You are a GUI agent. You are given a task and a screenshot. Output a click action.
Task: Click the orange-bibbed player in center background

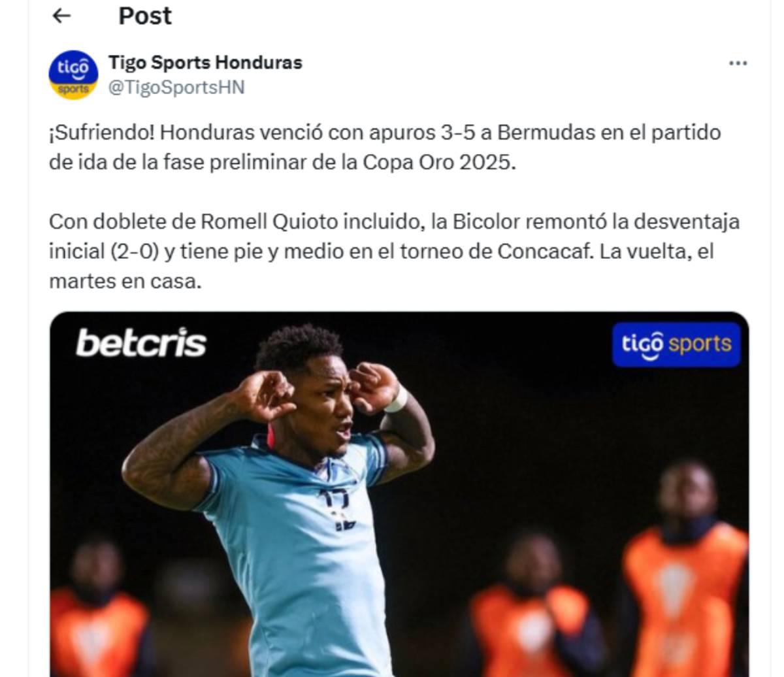click(x=531, y=604)
